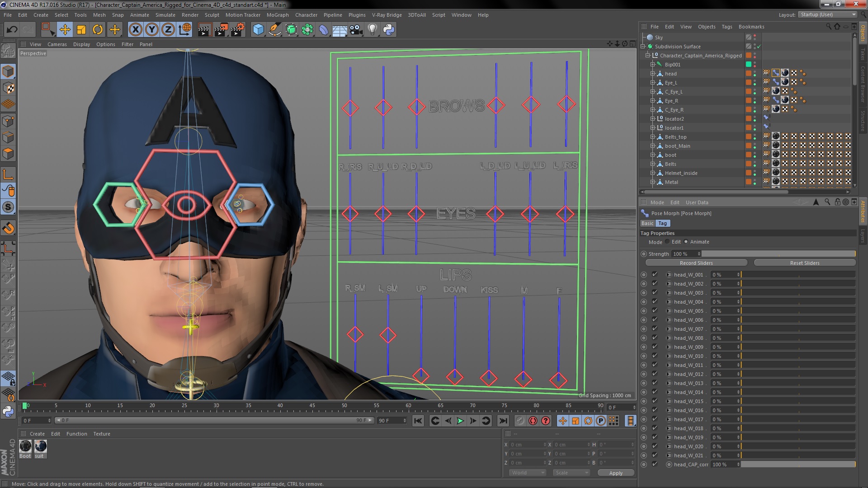Click the floor environment icon

(340, 30)
